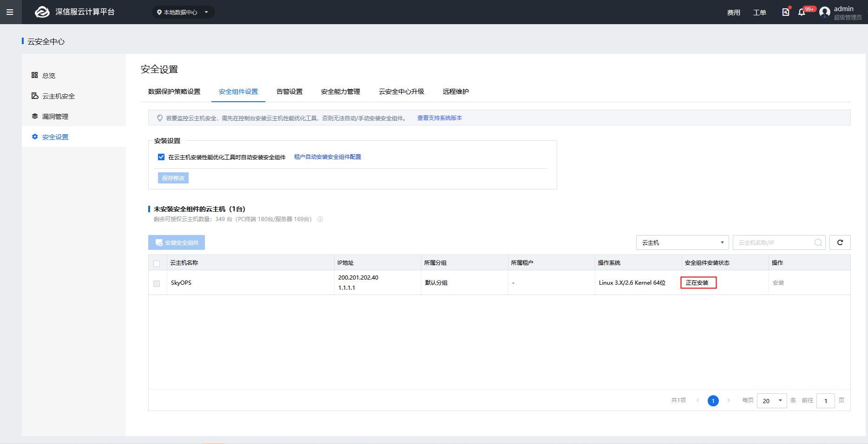The image size is (868, 444).
Task: Click the admin user avatar
Action: pyautogui.click(x=825, y=12)
